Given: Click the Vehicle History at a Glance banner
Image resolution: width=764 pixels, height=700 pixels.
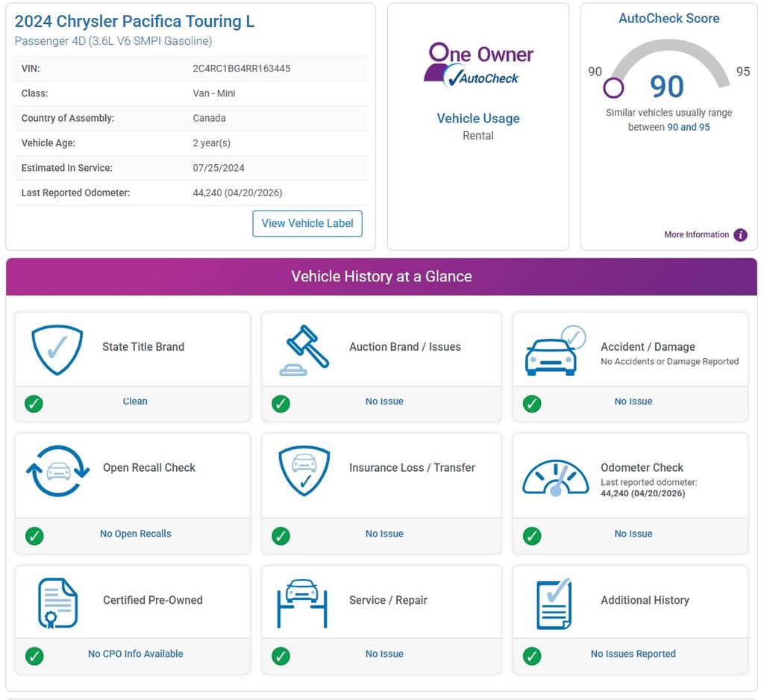Looking at the screenshot, I should click(381, 276).
